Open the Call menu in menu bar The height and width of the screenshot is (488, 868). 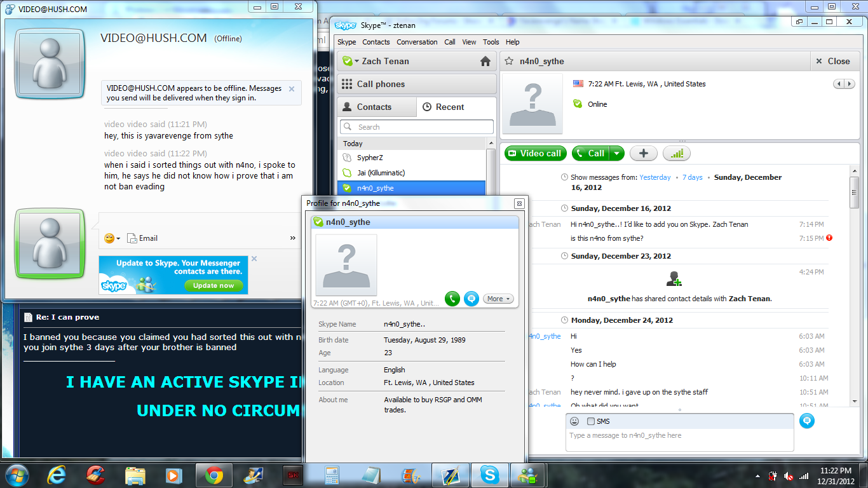pos(450,42)
